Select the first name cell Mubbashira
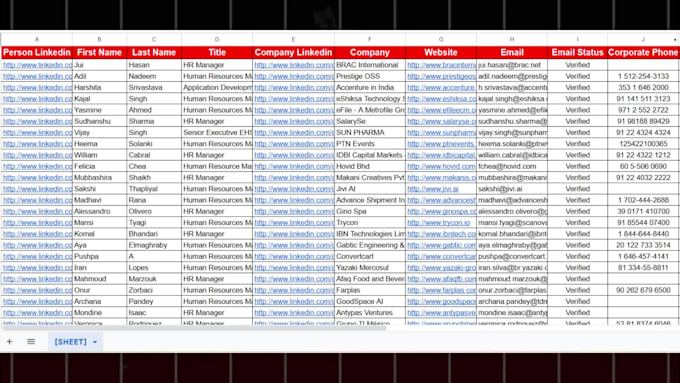The width and height of the screenshot is (680, 383). coord(99,178)
